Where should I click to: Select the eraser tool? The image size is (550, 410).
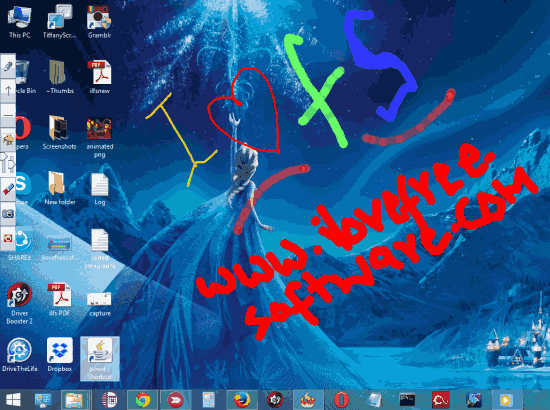click(x=8, y=189)
